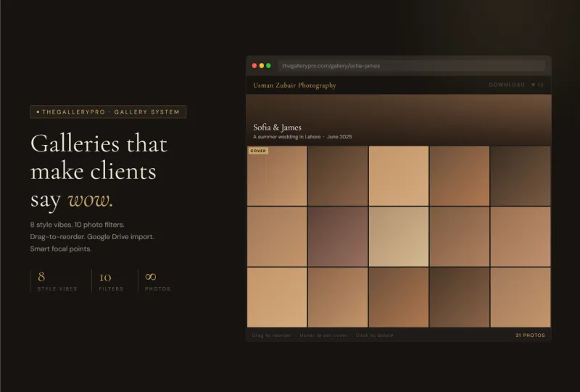Viewport: 580px width, 392px height.
Task: Click the '10' FILTERS stat
Action: pos(105,278)
